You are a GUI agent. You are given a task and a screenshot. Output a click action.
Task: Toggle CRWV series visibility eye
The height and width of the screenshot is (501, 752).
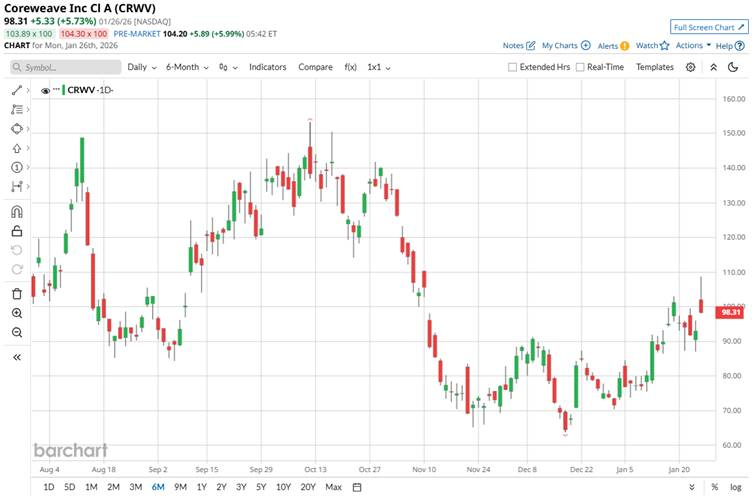point(46,91)
